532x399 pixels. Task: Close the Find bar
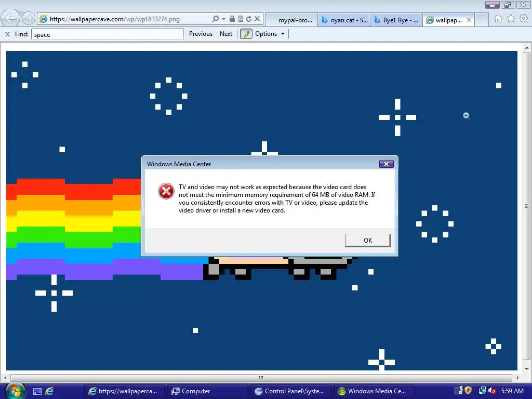[x=7, y=34]
